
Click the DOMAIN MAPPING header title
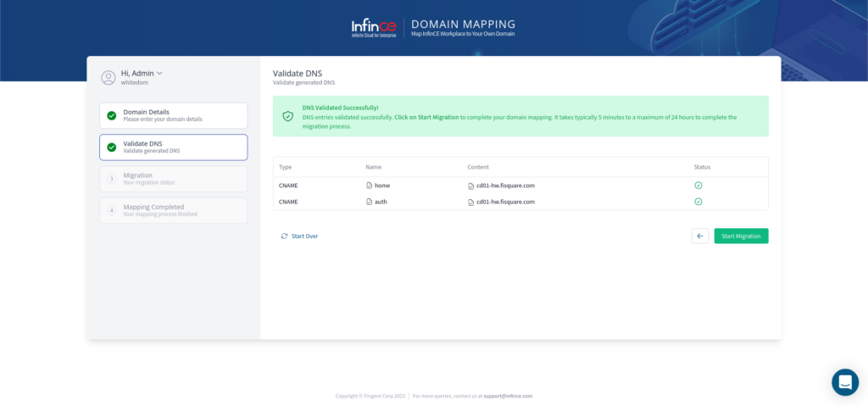[x=464, y=25]
